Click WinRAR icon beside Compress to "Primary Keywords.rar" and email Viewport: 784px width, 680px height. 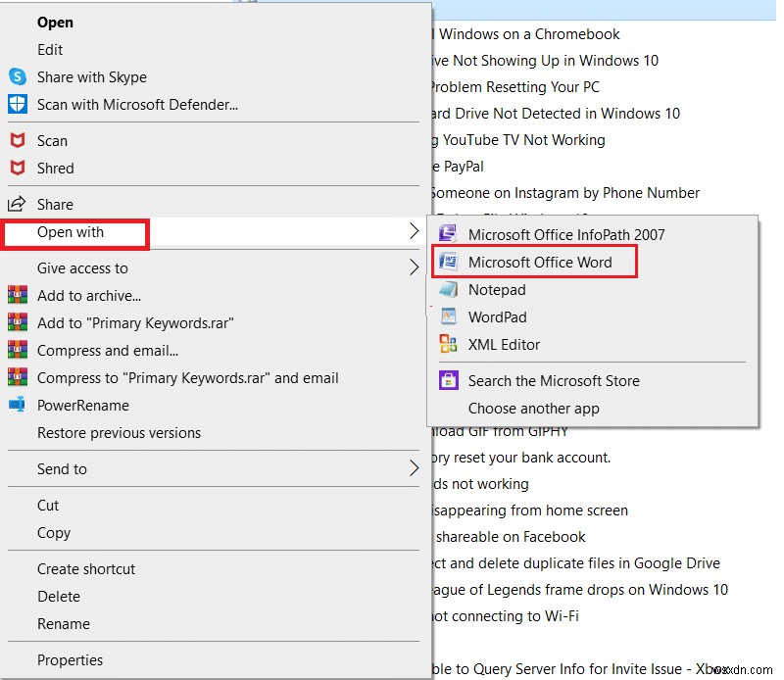pyautogui.click(x=18, y=377)
